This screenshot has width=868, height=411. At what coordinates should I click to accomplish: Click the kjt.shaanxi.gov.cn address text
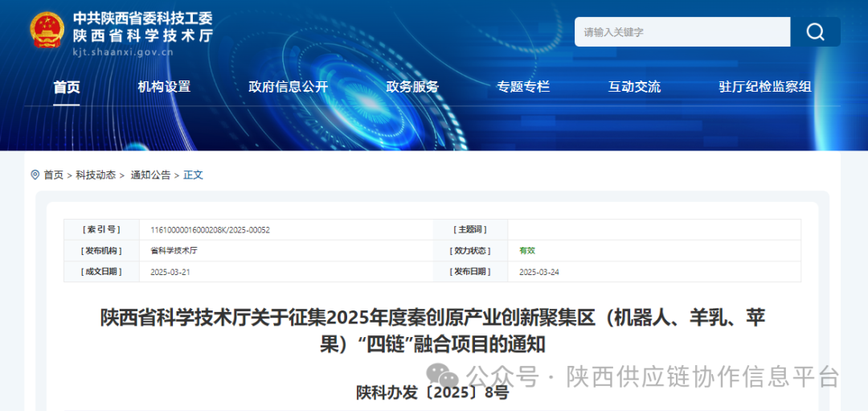[x=123, y=52]
